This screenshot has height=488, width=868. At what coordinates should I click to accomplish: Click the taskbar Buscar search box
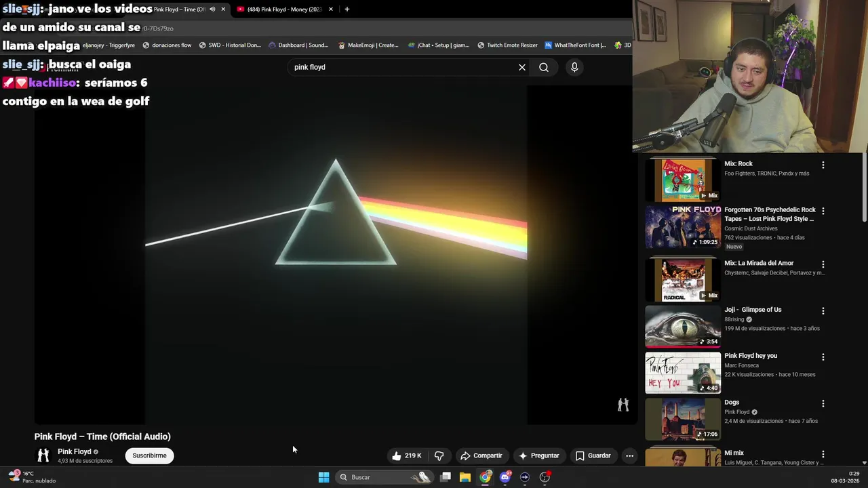(385, 477)
